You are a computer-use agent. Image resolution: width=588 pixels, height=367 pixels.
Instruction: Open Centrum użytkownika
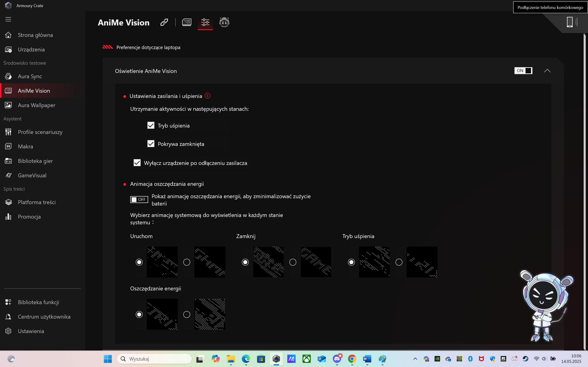[44, 317]
